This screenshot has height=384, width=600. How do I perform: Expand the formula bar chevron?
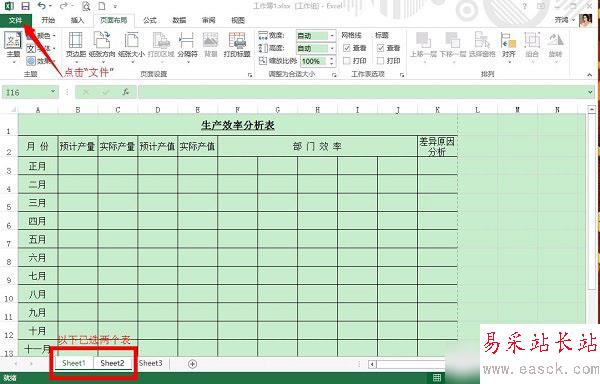point(590,92)
